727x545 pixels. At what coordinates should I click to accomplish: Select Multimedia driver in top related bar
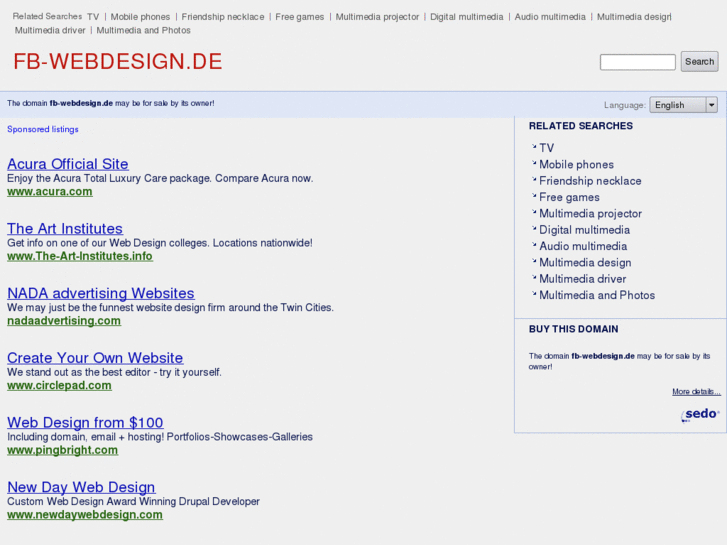point(50,30)
